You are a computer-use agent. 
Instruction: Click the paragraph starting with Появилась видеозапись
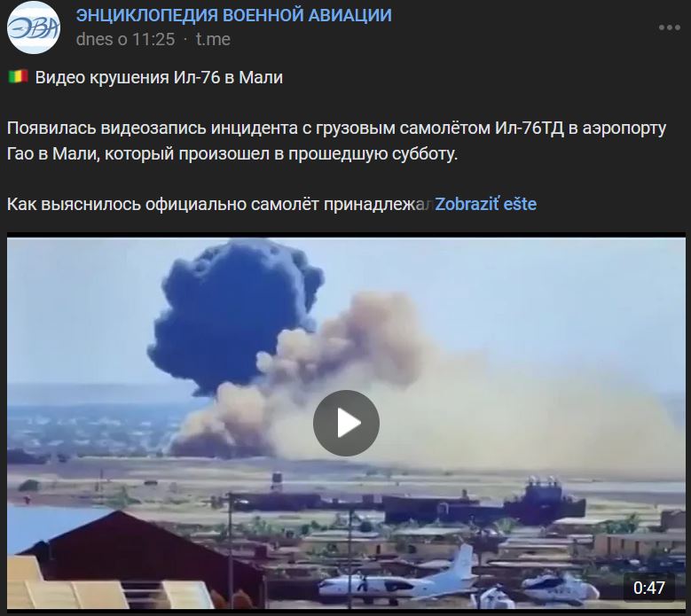pos(337,141)
